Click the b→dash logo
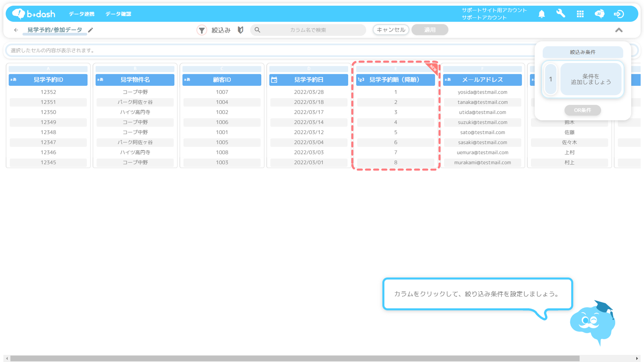Image resolution: width=644 pixels, height=362 pixels. click(33, 14)
